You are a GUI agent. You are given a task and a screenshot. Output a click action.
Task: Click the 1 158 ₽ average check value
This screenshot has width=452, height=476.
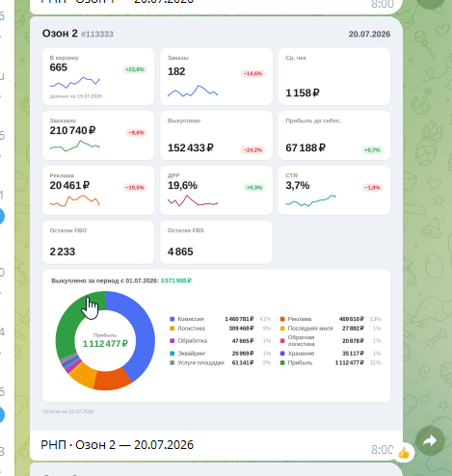(x=303, y=93)
